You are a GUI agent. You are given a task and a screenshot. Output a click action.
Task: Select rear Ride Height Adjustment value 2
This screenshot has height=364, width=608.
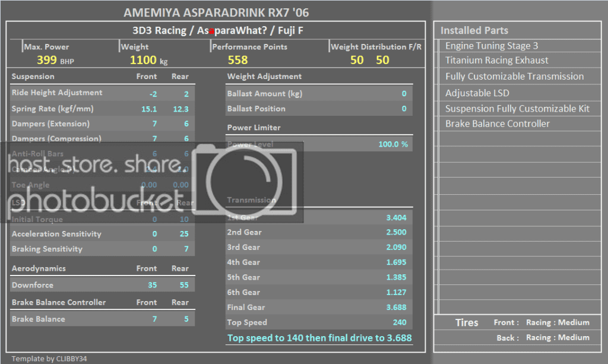point(186,94)
